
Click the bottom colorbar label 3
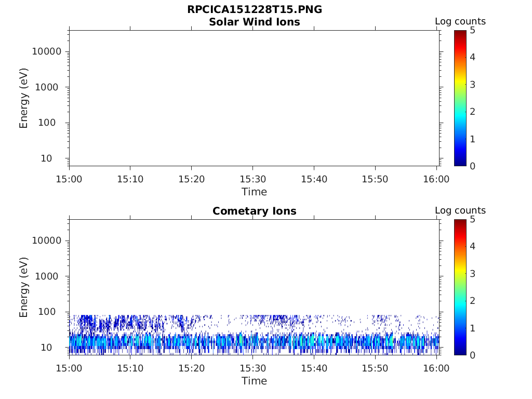click(472, 273)
